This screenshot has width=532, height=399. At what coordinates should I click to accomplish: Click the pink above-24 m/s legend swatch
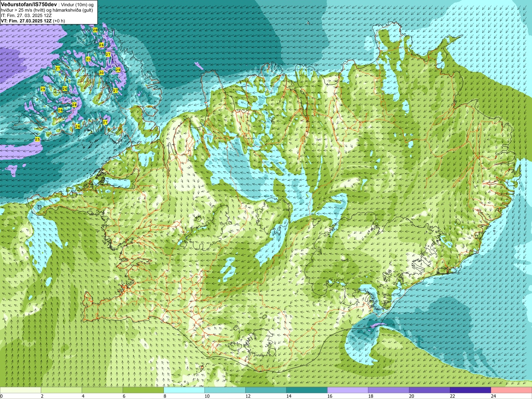[x=511, y=390]
